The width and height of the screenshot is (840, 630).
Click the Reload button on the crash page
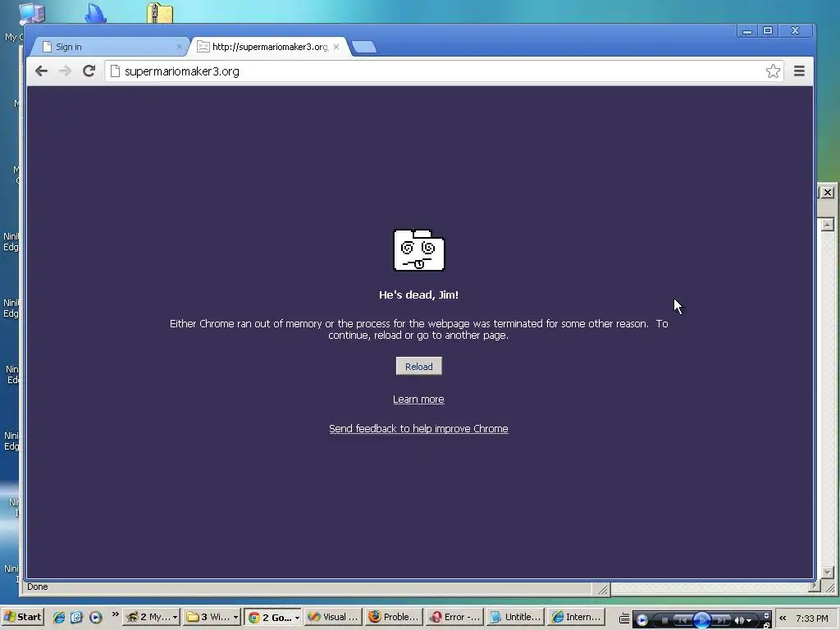pyautogui.click(x=419, y=367)
